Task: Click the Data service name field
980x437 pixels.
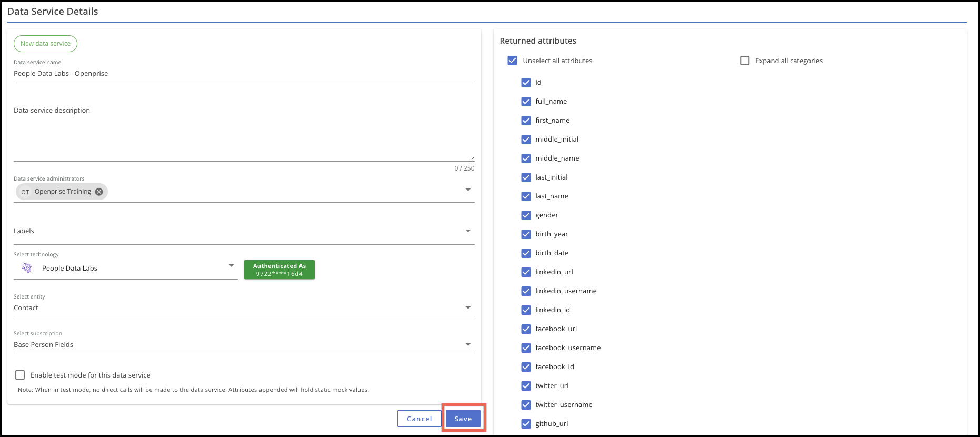Action: [x=244, y=74]
